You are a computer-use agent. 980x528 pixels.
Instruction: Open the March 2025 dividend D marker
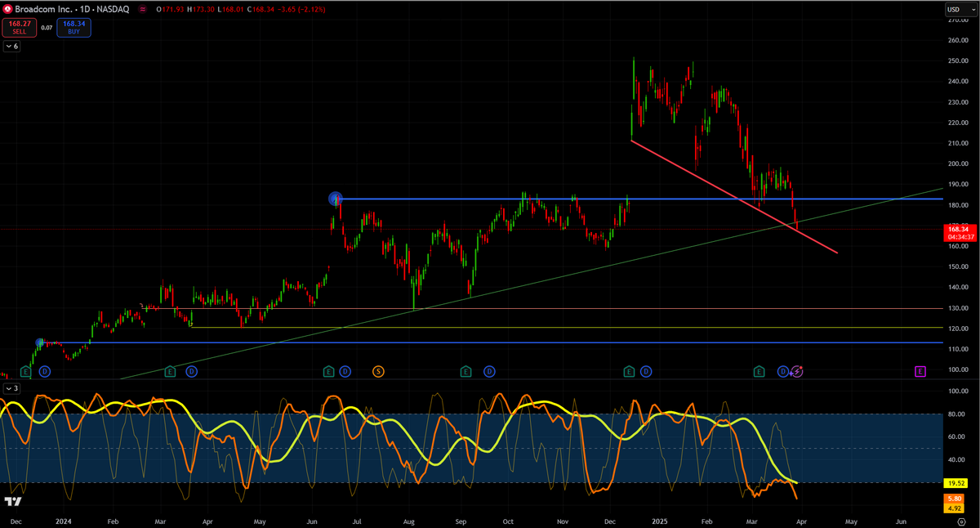coord(783,371)
